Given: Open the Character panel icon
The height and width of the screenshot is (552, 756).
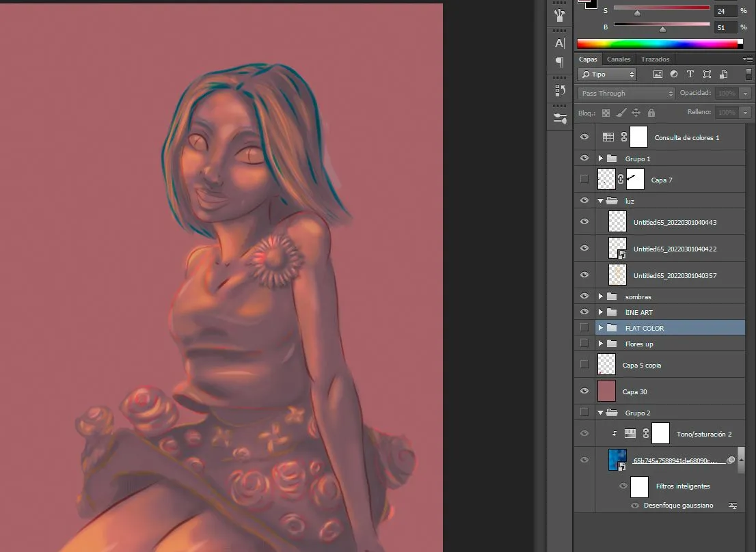Looking at the screenshot, I should (559, 43).
